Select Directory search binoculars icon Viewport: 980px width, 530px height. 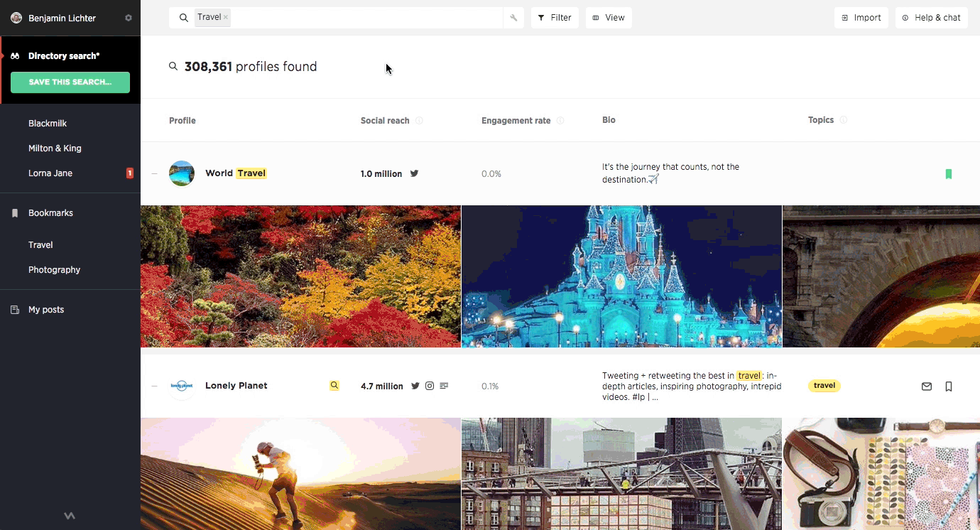tap(15, 55)
